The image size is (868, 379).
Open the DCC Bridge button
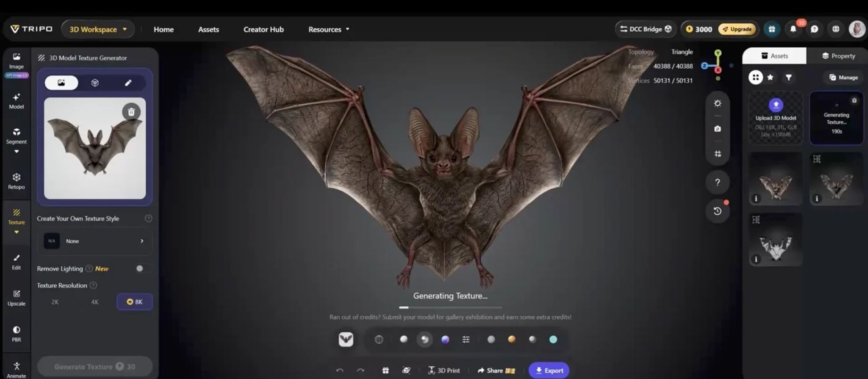645,29
